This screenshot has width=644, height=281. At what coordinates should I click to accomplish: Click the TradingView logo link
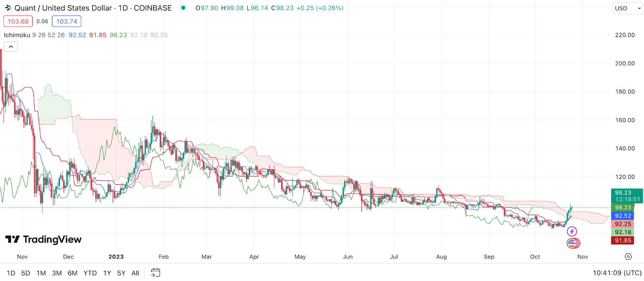point(43,240)
